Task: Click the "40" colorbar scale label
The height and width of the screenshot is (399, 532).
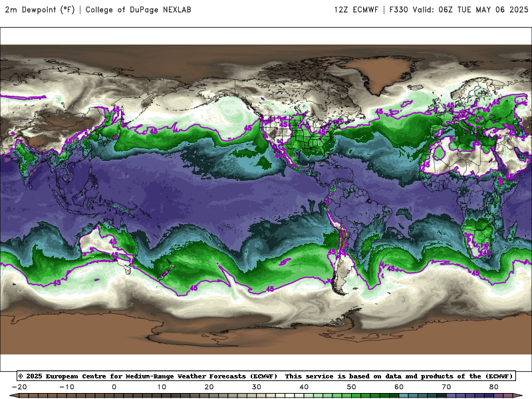Action: click(x=304, y=387)
